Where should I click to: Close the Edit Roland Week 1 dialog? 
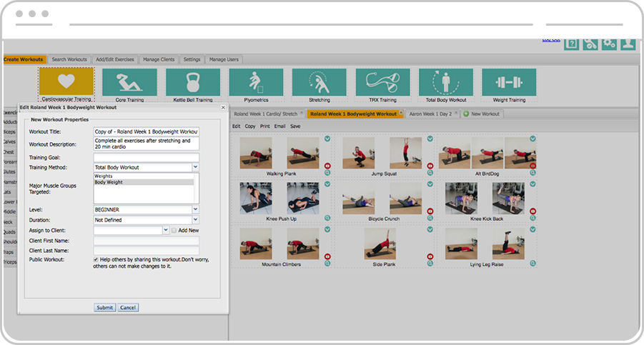(223, 107)
